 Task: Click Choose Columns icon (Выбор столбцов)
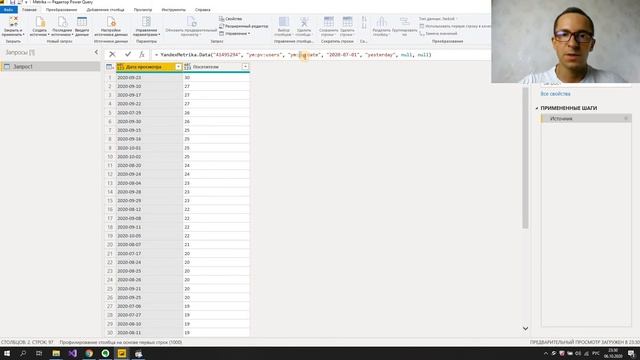coord(283,26)
